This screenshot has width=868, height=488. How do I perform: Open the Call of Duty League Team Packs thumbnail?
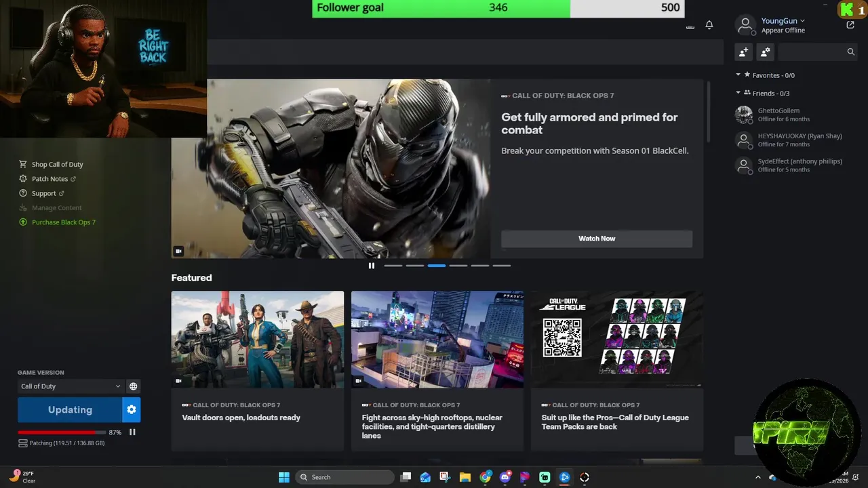click(x=617, y=340)
